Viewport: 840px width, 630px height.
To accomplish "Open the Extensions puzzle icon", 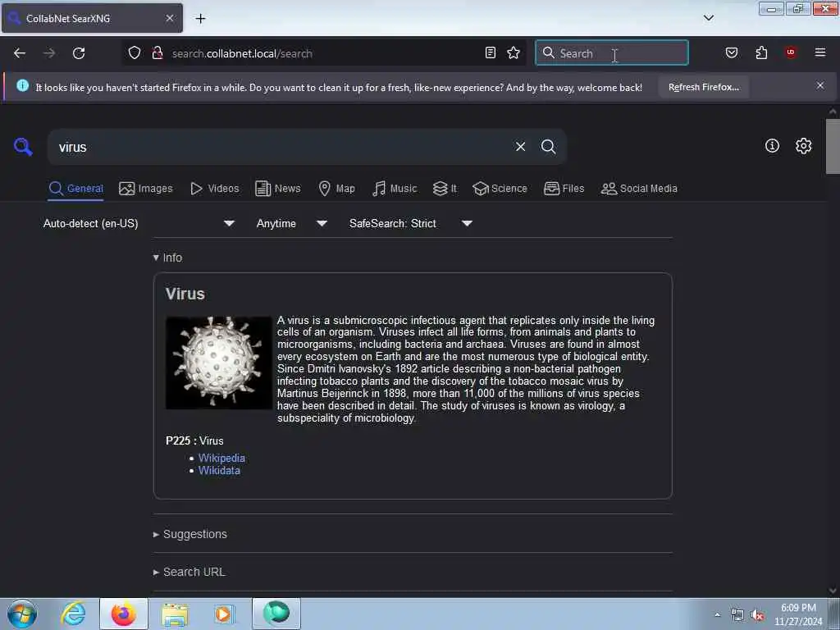I will [x=761, y=52].
